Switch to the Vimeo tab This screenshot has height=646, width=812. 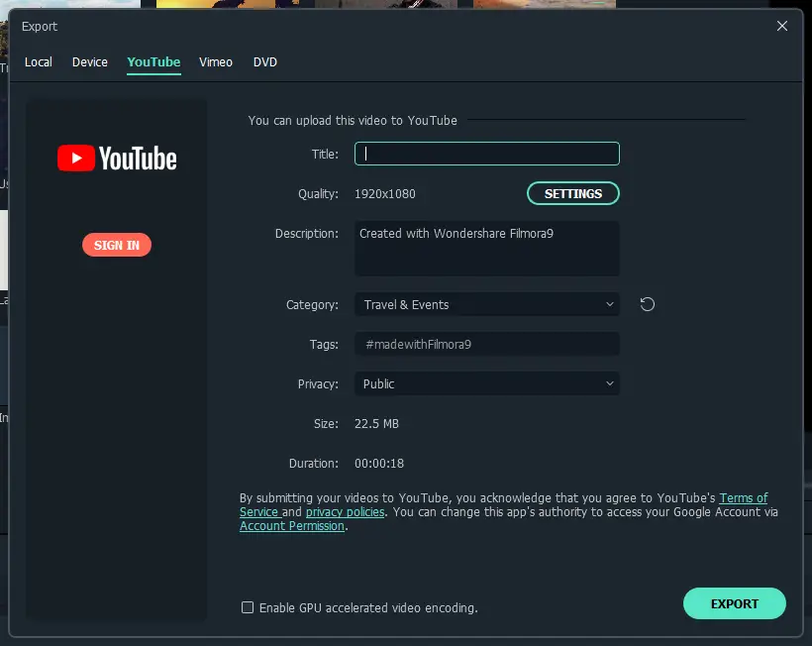[216, 62]
